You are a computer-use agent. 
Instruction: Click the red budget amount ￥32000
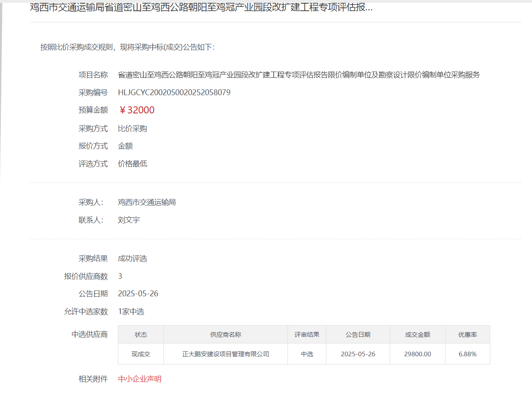point(137,110)
